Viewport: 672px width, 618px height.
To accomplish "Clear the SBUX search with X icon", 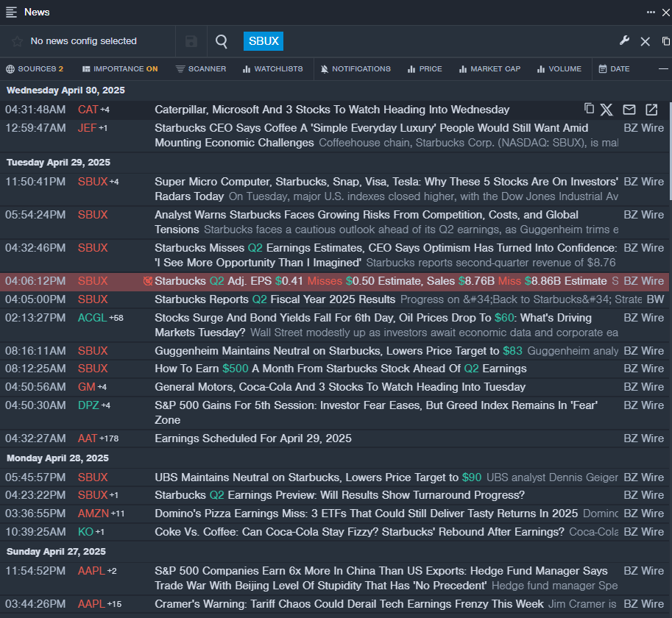I will (x=645, y=41).
